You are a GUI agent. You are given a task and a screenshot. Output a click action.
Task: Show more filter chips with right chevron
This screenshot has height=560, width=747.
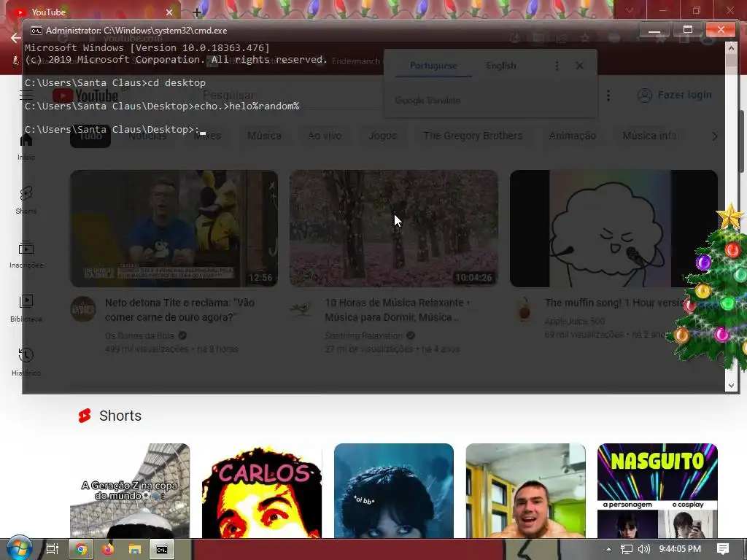tap(715, 136)
